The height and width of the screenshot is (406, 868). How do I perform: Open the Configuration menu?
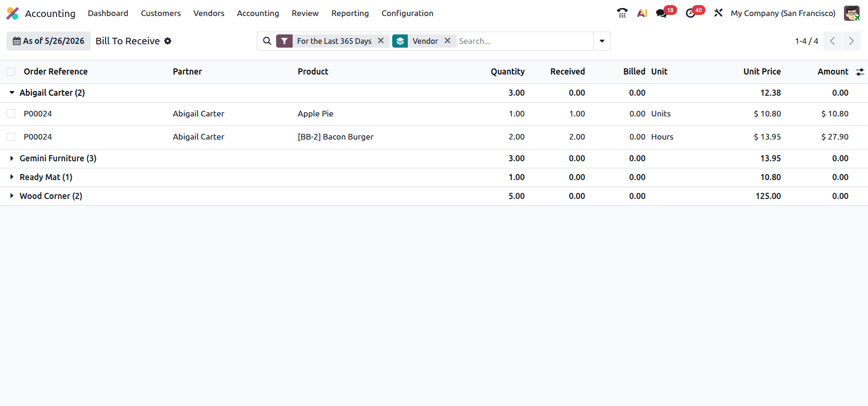coord(407,13)
